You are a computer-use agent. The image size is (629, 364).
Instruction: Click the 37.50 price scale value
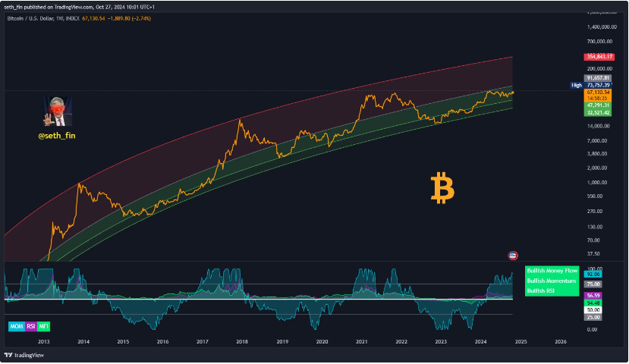coord(595,254)
